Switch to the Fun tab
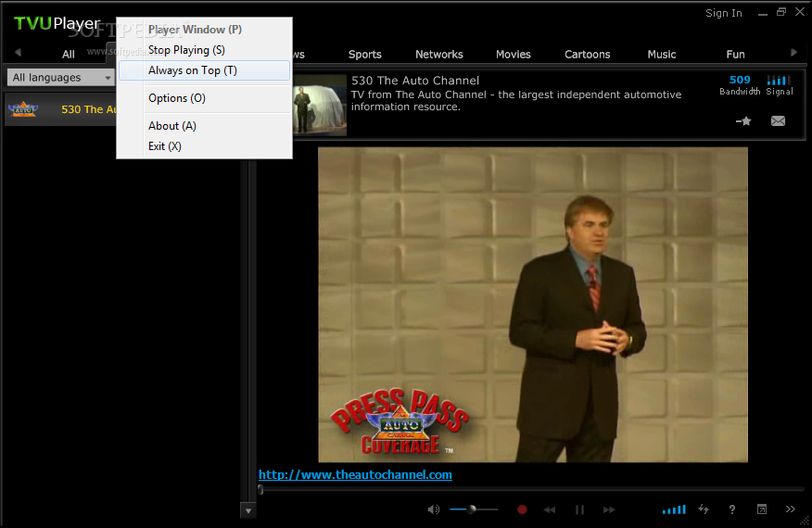Image resolution: width=812 pixels, height=528 pixels. click(x=735, y=55)
